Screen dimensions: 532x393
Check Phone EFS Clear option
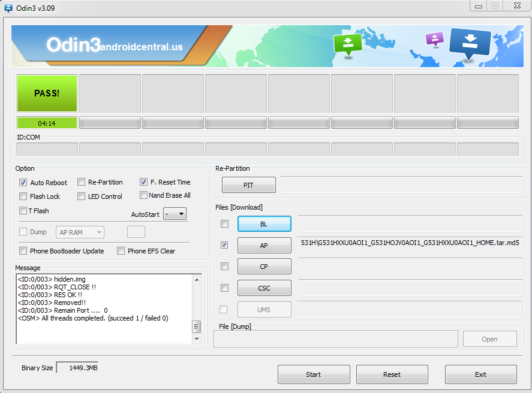coord(121,250)
